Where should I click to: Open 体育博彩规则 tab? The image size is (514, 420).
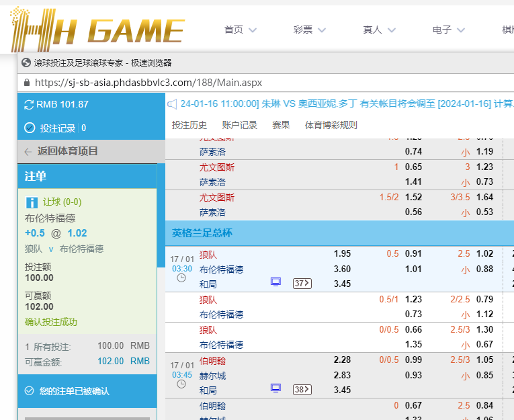click(331, 125)
